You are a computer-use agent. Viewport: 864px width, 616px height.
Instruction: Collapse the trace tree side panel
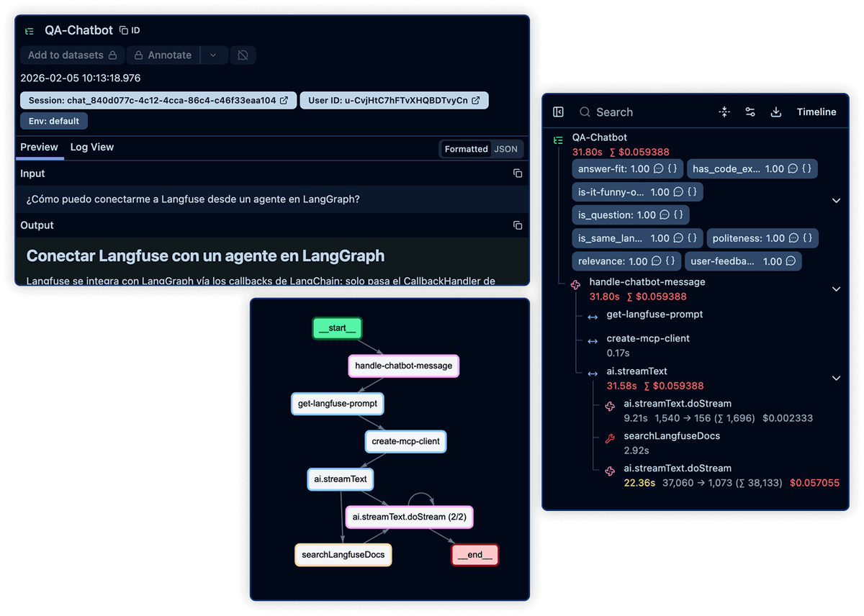[558, 112]
